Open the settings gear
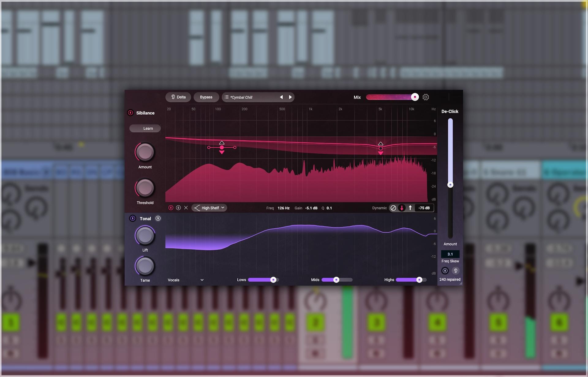This screenshot has height=377, width=588. pyautogui.click(x=426, y=97)
